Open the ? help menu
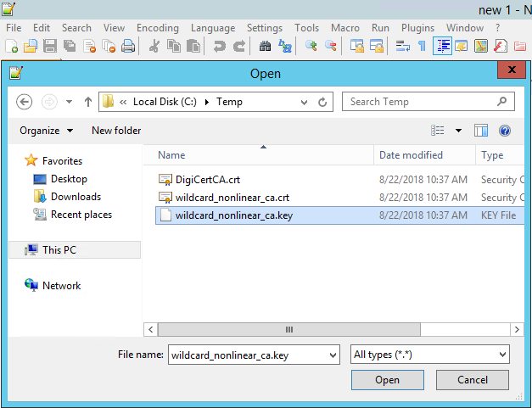The width and height of the screenshot is (532, 408). coord(497,28)
